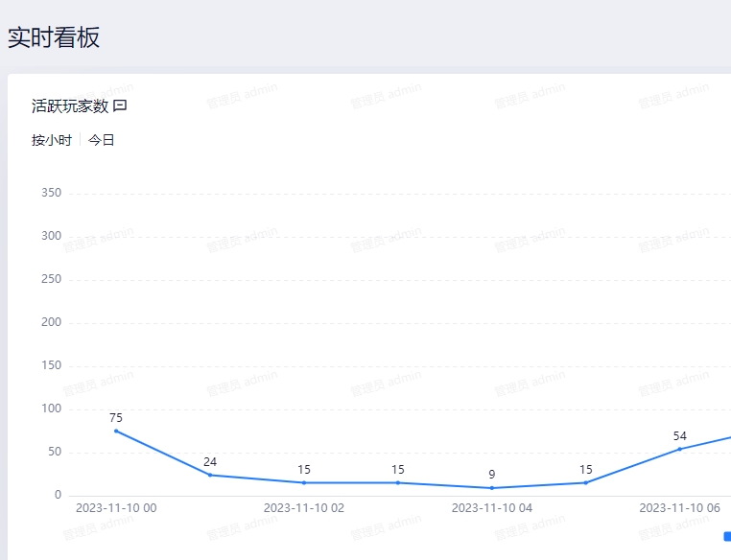The width and height of the screenshot is (731, 560).
Task: Click x-axis label 2023-11-10 04
Action: (x=492, y=508)
